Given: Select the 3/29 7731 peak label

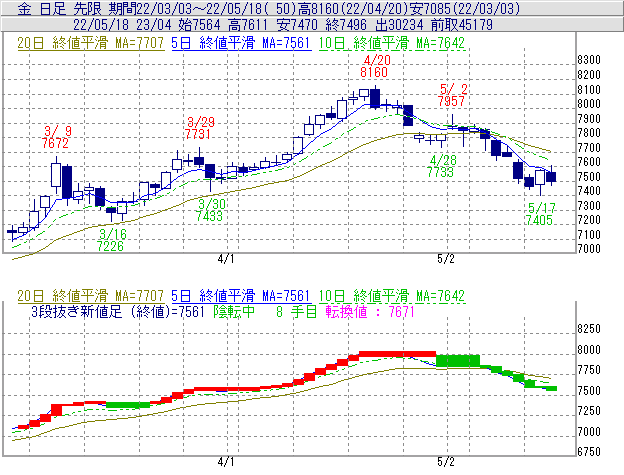Looking at the screenshot, I should (x=199, y=128).
